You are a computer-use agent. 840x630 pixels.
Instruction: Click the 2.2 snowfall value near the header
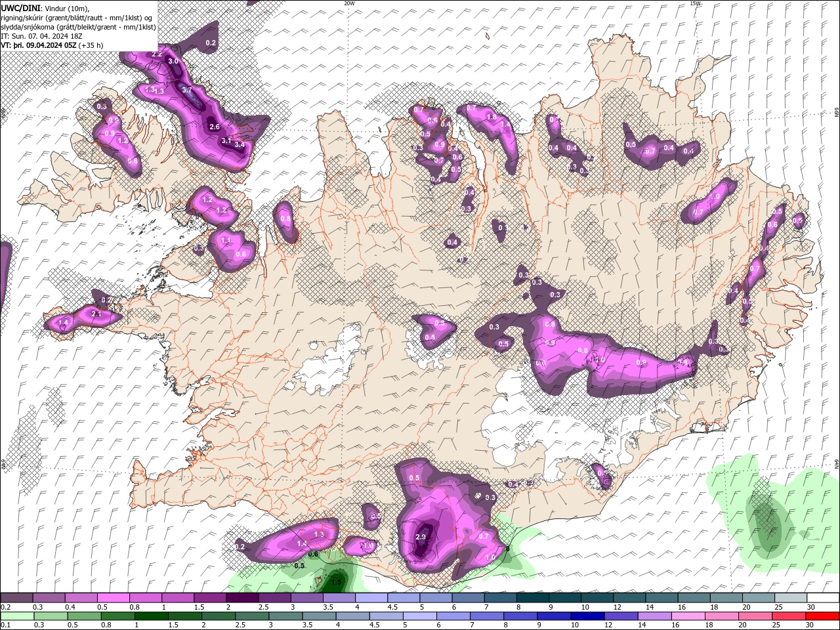click(x=157, y=54)
